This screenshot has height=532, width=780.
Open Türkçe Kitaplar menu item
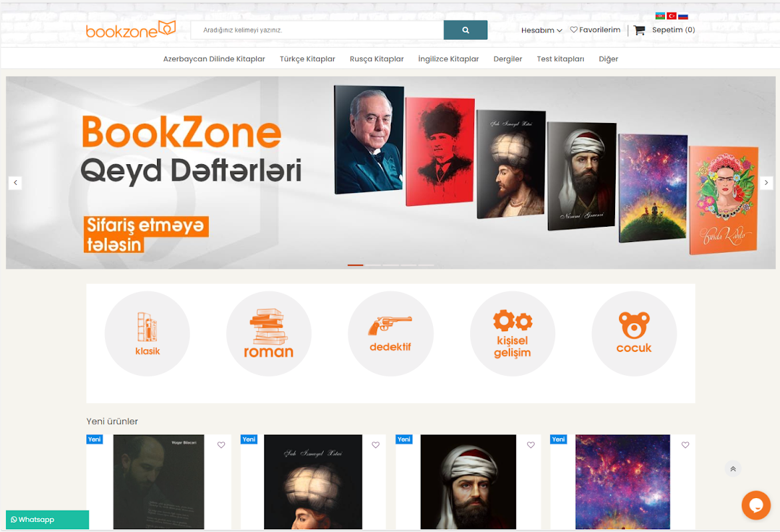(x=307, y=59)
